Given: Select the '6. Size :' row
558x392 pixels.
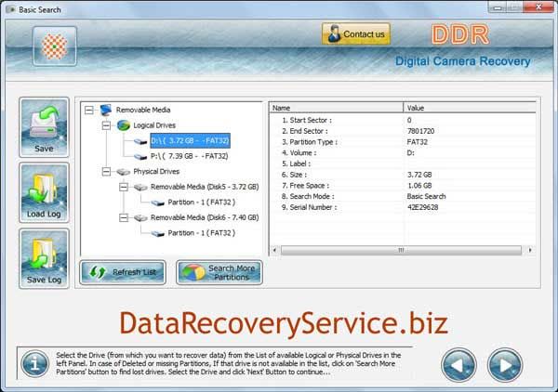Looking at the screenshot, I should tap(403, 175).
